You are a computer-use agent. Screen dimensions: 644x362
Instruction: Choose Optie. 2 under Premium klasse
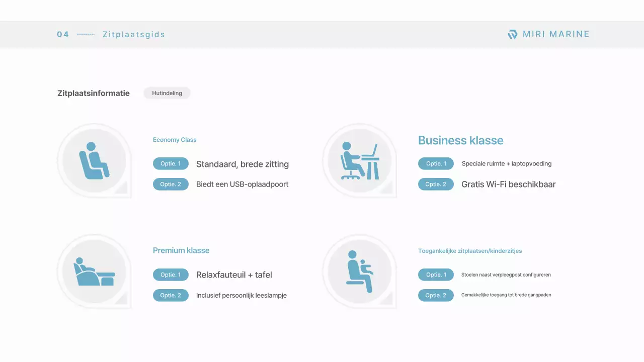171,296
